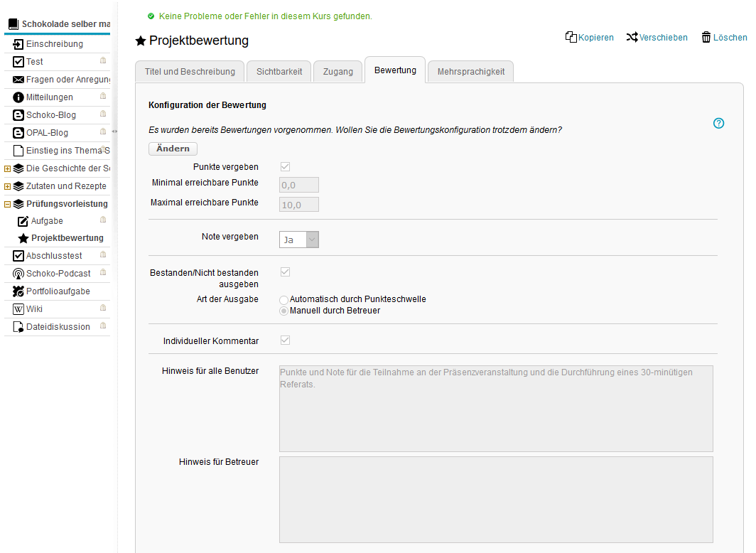Click the Hinweis für Betreuer text area
756x553 pixels.
click(x=495, y=499)
